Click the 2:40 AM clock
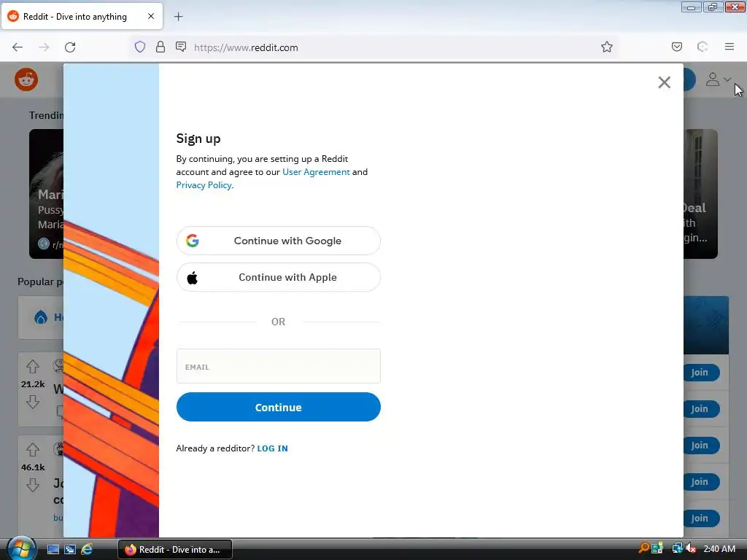 719,549
